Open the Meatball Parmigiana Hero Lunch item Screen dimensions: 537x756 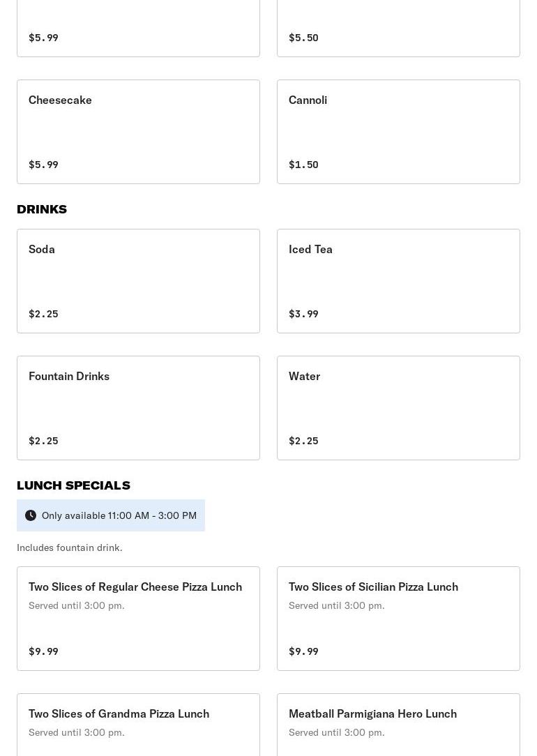[x=398, y=725]
